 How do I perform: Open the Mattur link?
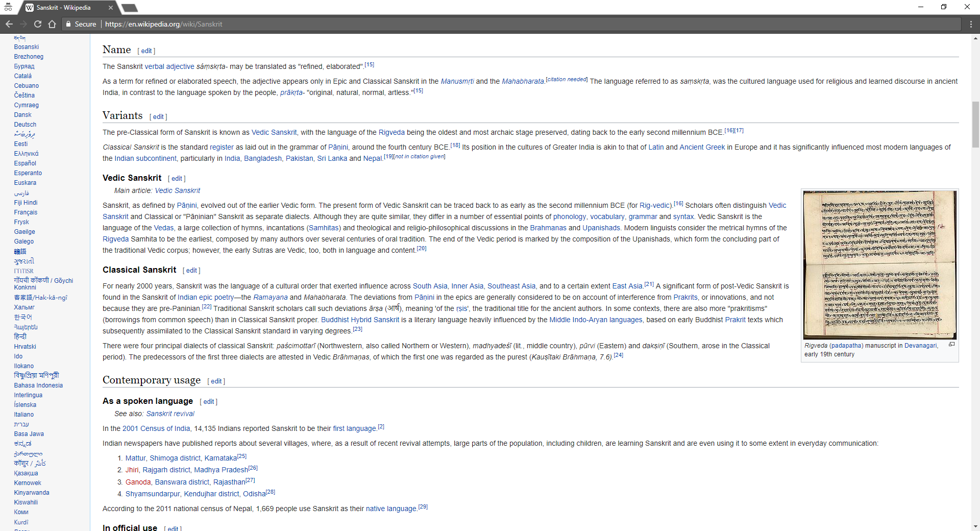(x=136, y=458)
